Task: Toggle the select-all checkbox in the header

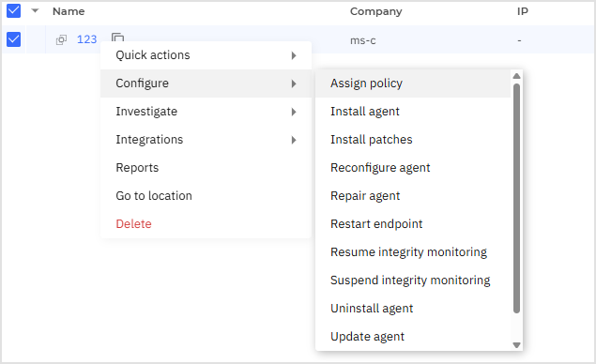Action: [x=14, y=11]
